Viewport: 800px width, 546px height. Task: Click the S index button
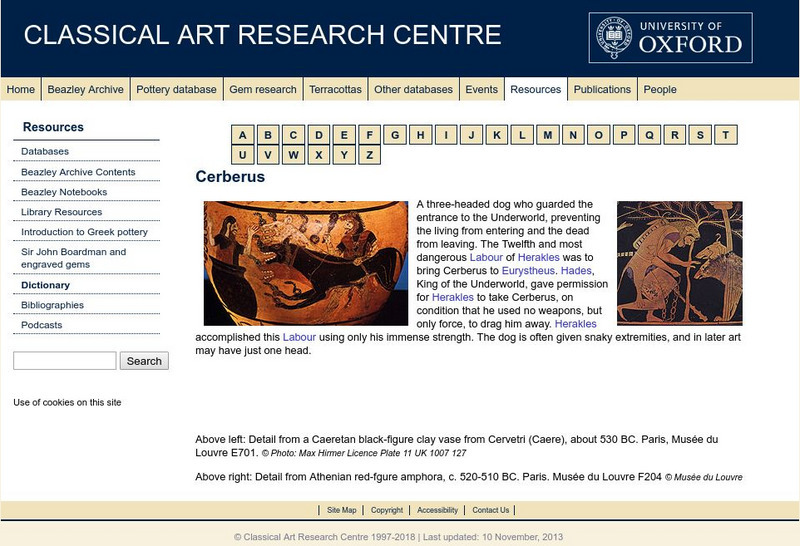700,135
